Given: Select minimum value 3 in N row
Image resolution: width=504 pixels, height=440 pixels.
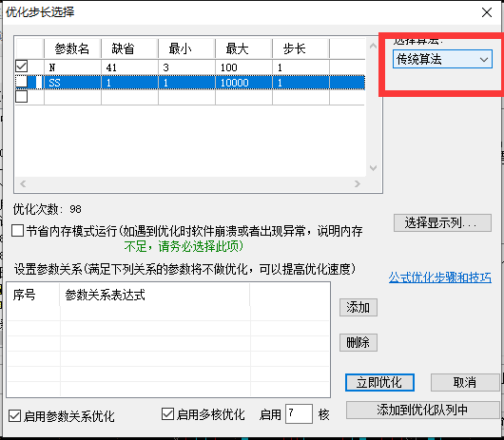Looking at the screenshot, I should click(186, 67).
